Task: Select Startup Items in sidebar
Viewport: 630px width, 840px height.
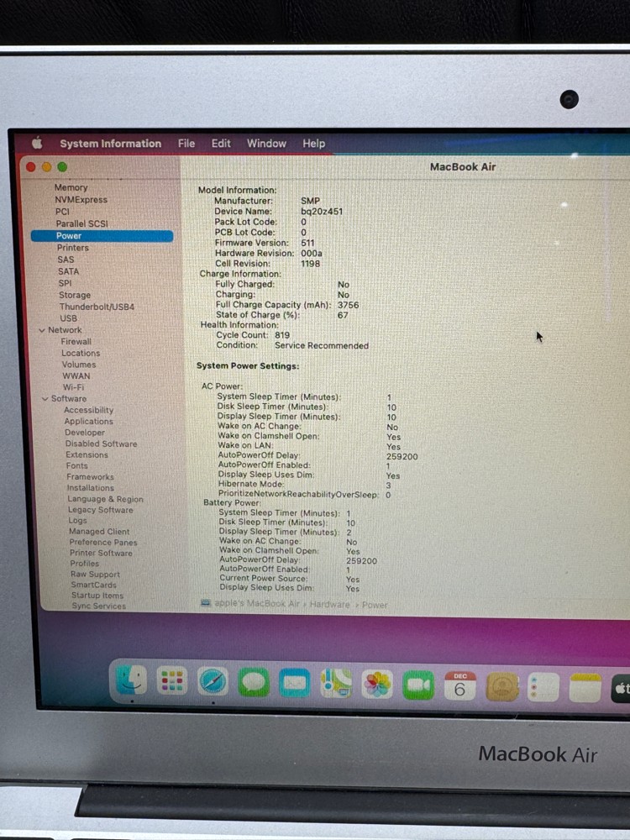Action: pyautogui.click(x=97, y=596)
